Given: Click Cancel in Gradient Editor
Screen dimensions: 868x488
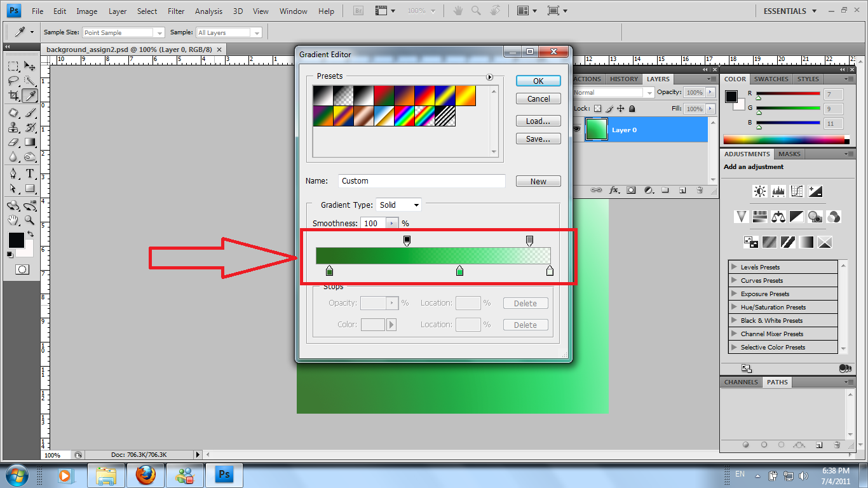Looking at the screenshot, I should click(x=538, y=98).
